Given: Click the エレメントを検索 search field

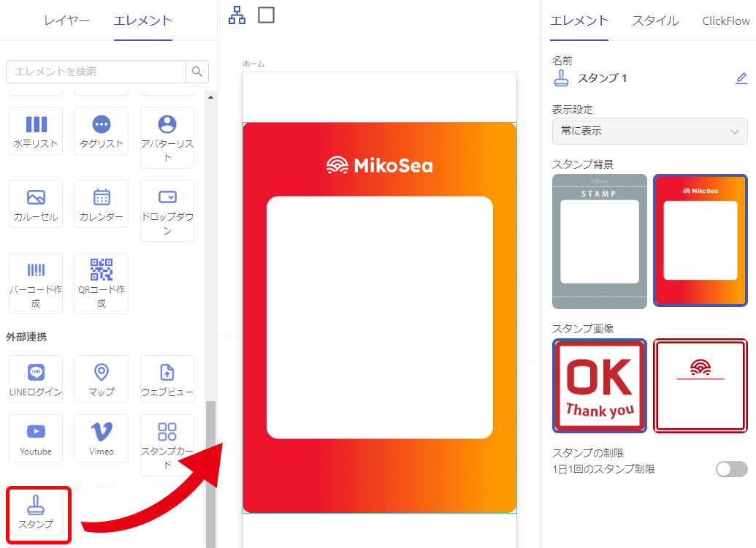Looking at the screenshot, I should pyautogui.click(x=96, y=72).
